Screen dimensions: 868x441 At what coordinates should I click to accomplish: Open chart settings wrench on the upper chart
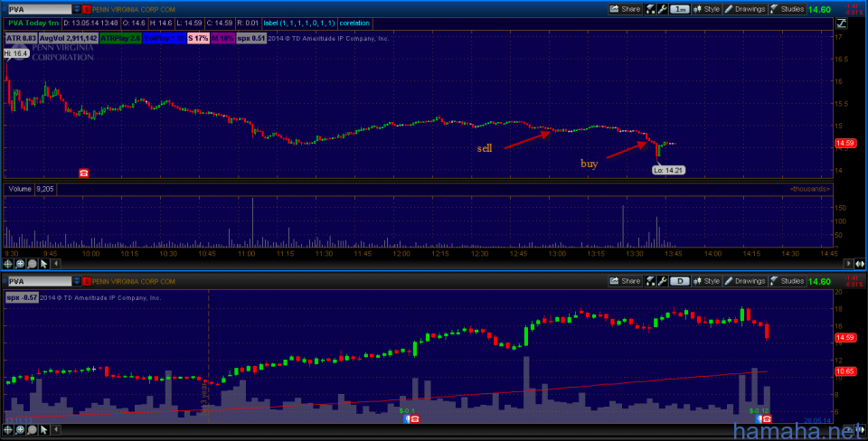[662, 9]
